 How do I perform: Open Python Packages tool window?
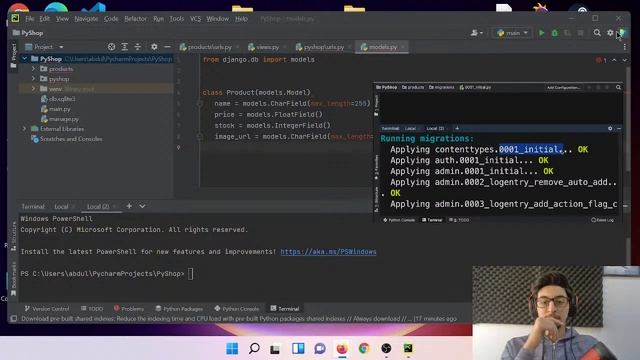pyautogui.click(x=179, y=309)
